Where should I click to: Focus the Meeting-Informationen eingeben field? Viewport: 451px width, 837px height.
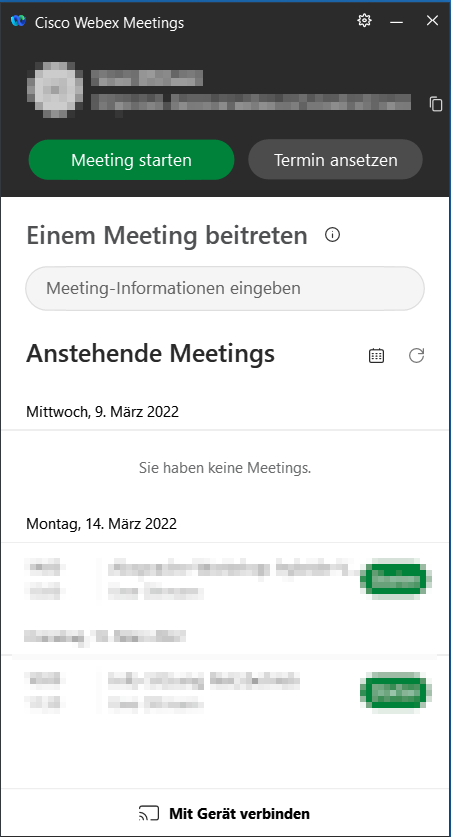[225, 289]
